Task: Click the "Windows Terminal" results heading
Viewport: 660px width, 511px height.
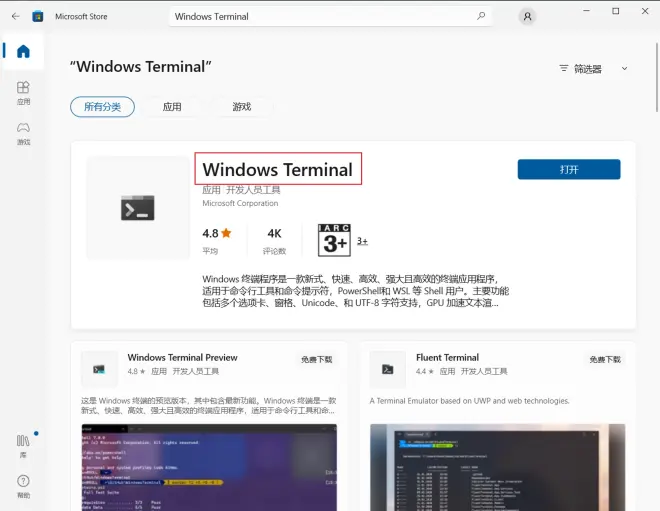Action: 141,67
